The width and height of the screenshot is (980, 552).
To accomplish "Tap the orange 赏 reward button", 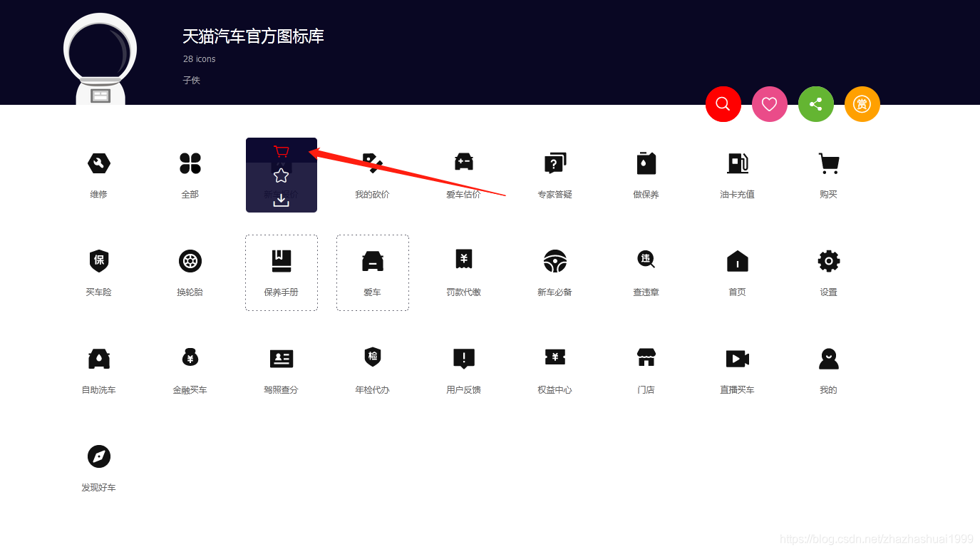I will (862, 104).
